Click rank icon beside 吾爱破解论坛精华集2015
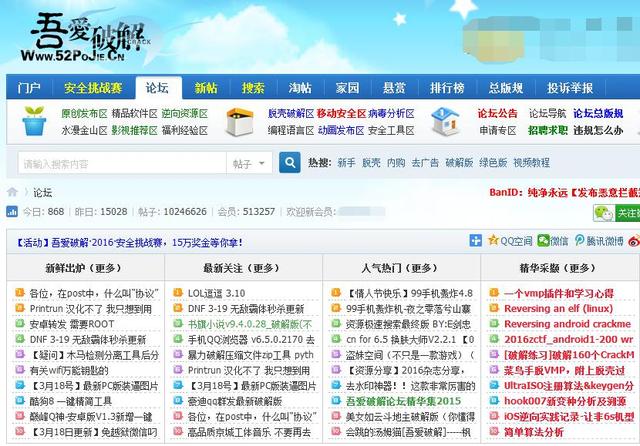640x446 pixels. [x=336, y=401]
